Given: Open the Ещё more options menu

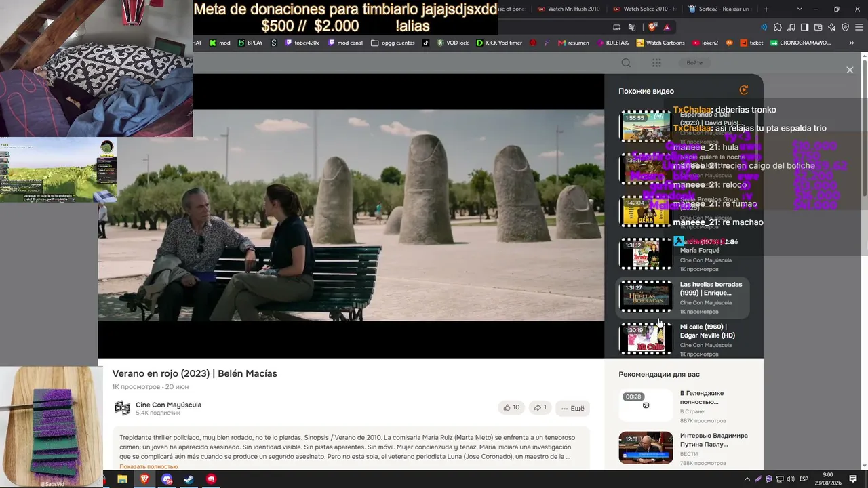Looking at the screenshot, I should click(x=573, y=409).
